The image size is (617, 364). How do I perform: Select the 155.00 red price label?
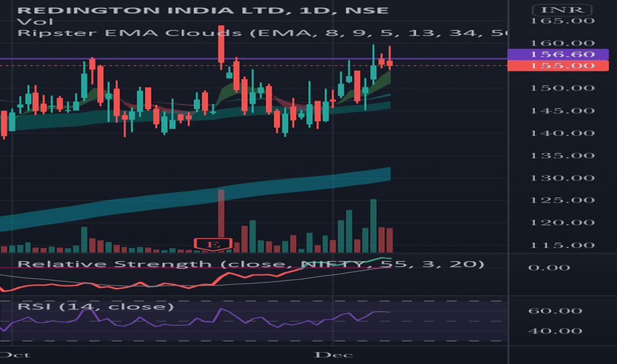pyautogui.click(x=558, y=66)
